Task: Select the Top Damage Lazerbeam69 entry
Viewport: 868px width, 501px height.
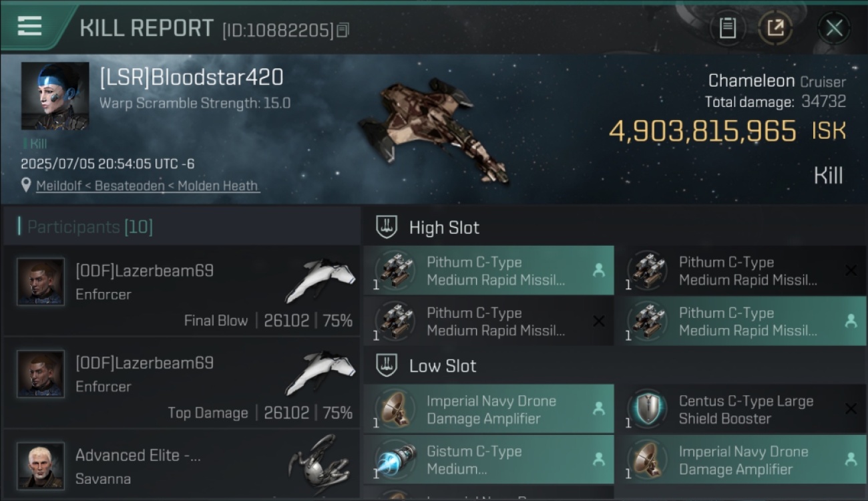Action: pyautogui.click(x=181, y=383)
